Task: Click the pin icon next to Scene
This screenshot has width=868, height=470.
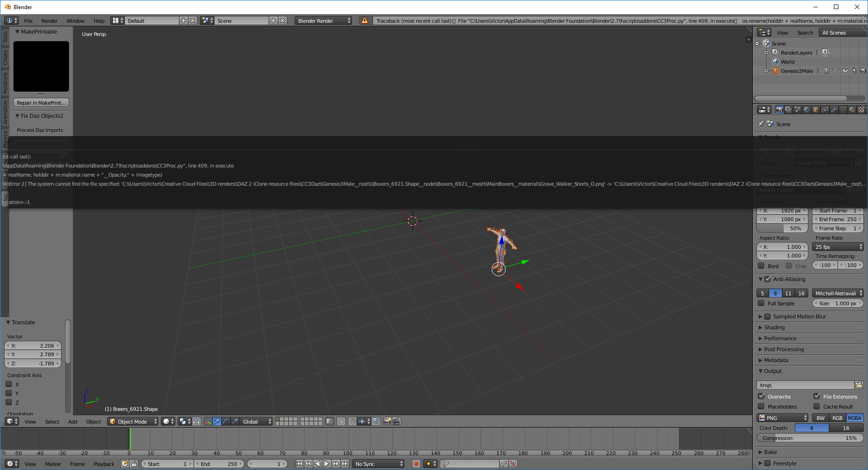Action: [761, 124]
